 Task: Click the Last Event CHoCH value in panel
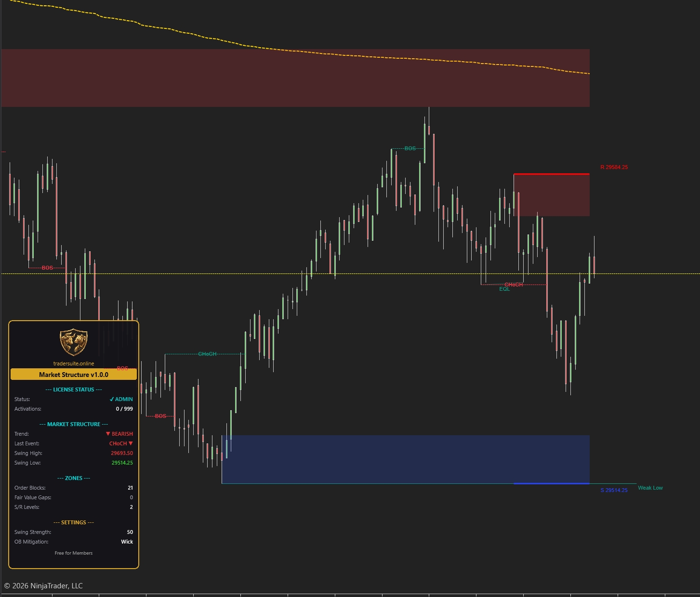pyautogui.click(x=121, y=443)
